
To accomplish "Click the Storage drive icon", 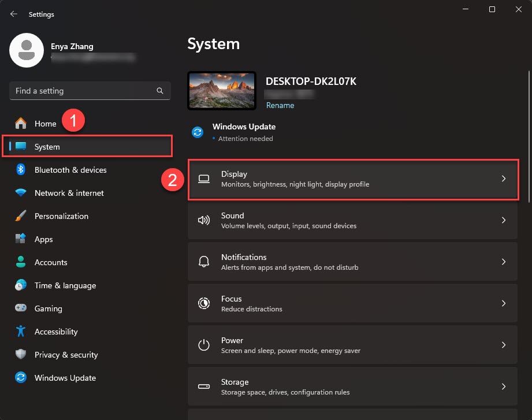I will click(203, 386).
